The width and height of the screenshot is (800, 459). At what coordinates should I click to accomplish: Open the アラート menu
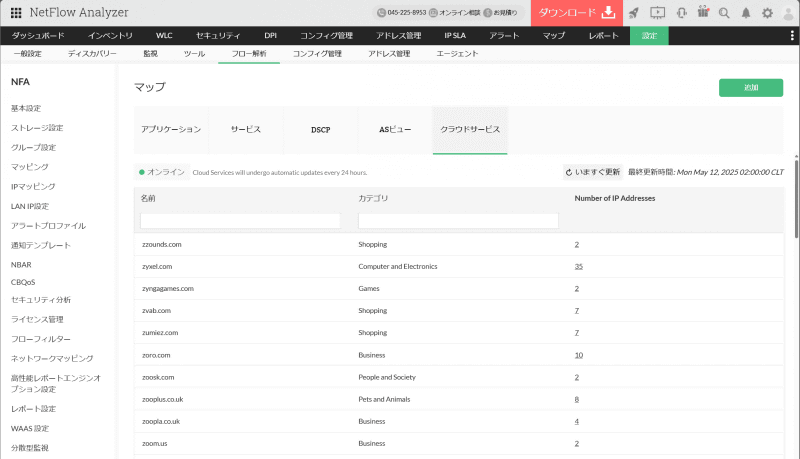pos(504,36)
